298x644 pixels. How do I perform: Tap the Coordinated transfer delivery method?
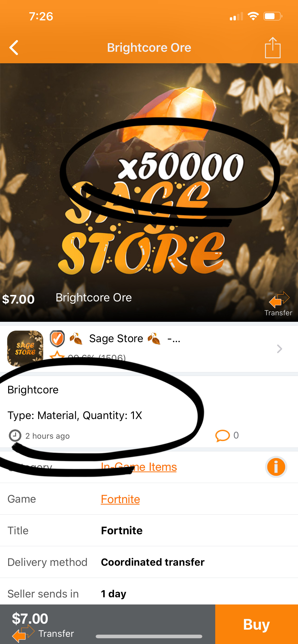153,562
